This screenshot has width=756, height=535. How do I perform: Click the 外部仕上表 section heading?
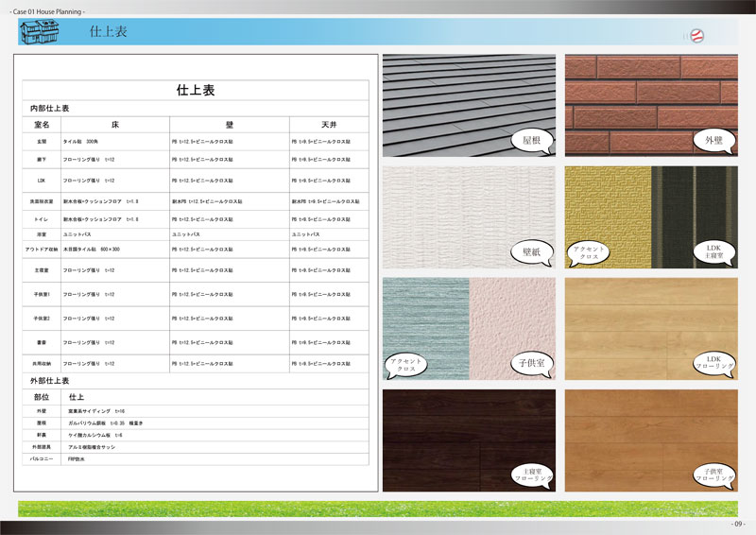49,380
